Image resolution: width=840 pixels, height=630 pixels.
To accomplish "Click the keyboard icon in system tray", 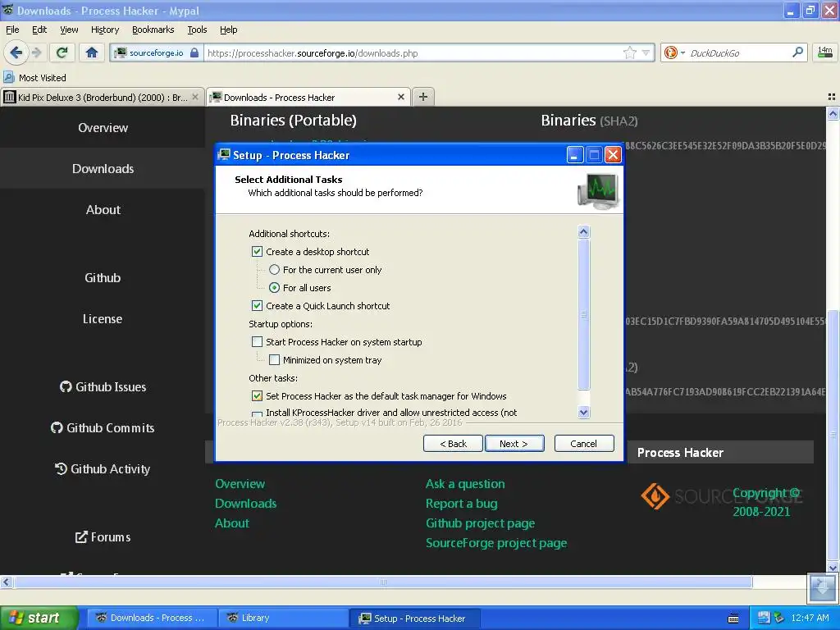I will [x=733, y=619].
